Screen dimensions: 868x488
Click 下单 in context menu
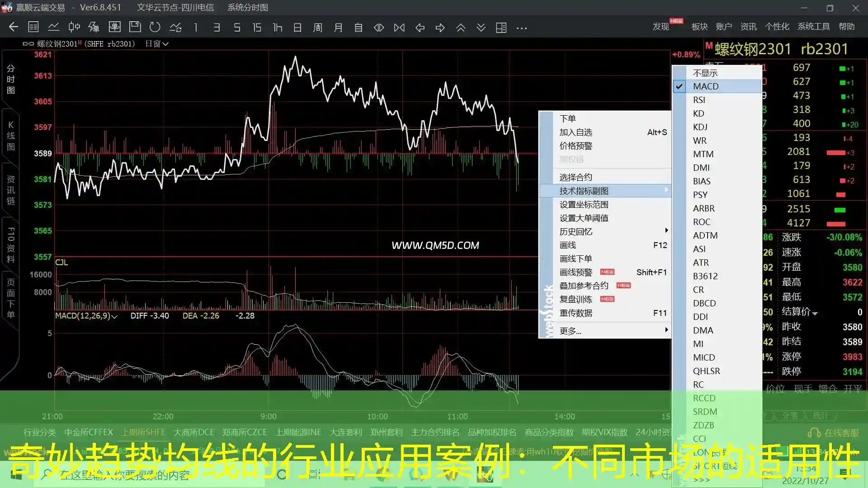click(605, 118)
